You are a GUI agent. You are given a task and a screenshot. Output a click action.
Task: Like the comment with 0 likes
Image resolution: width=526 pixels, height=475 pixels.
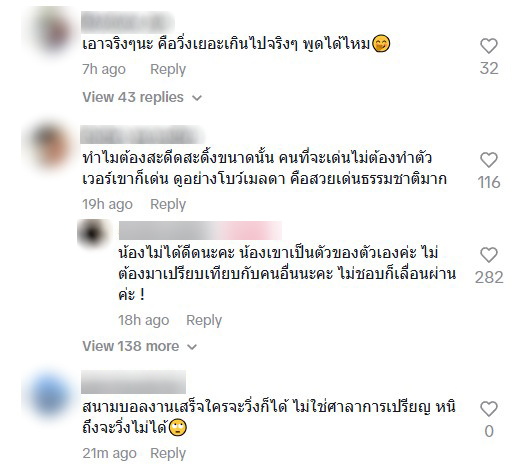coord(489,409)
